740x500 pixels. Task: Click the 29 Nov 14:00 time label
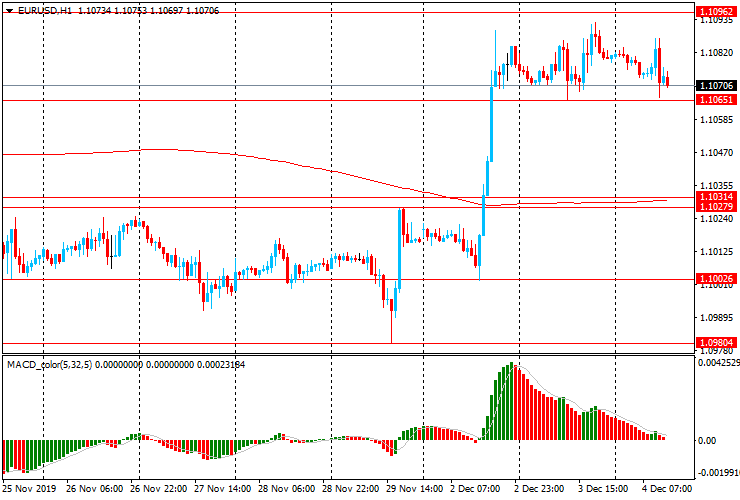[x=415, y=488]
